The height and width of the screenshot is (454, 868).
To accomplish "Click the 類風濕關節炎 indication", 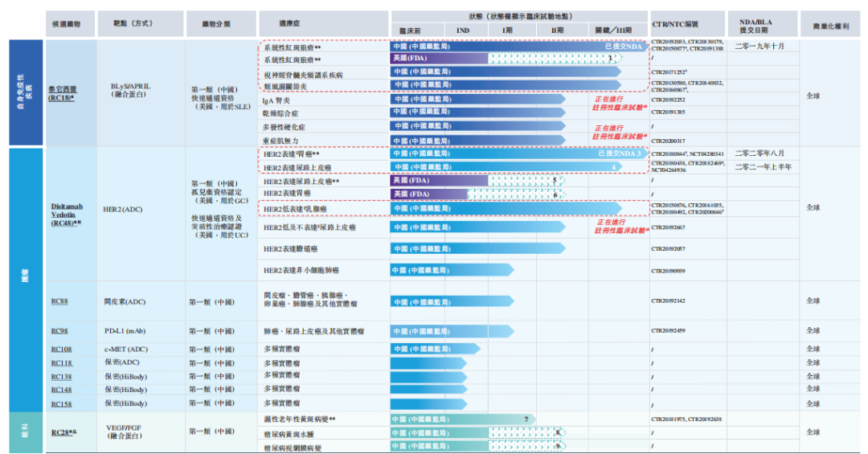I will click(285, 87).
